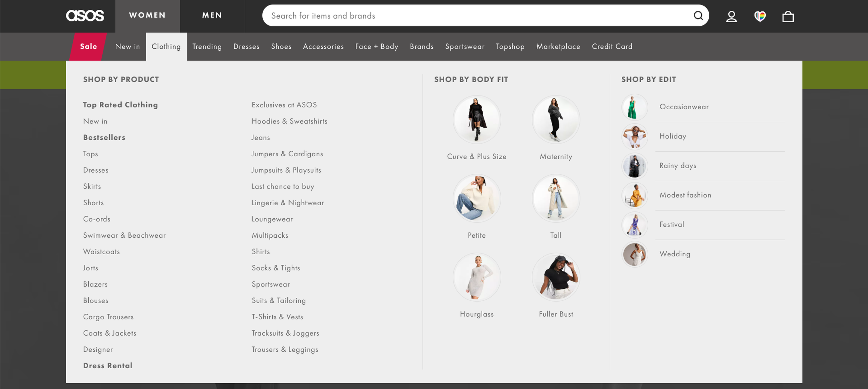
Task: Open the Occasionwear edit thumbnail
Action: point(634,107)
